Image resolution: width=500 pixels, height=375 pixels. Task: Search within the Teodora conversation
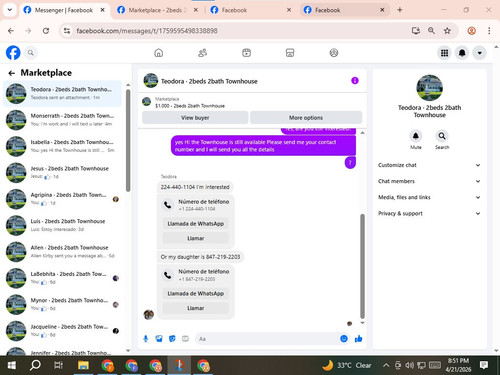click(x=442, y=136)
